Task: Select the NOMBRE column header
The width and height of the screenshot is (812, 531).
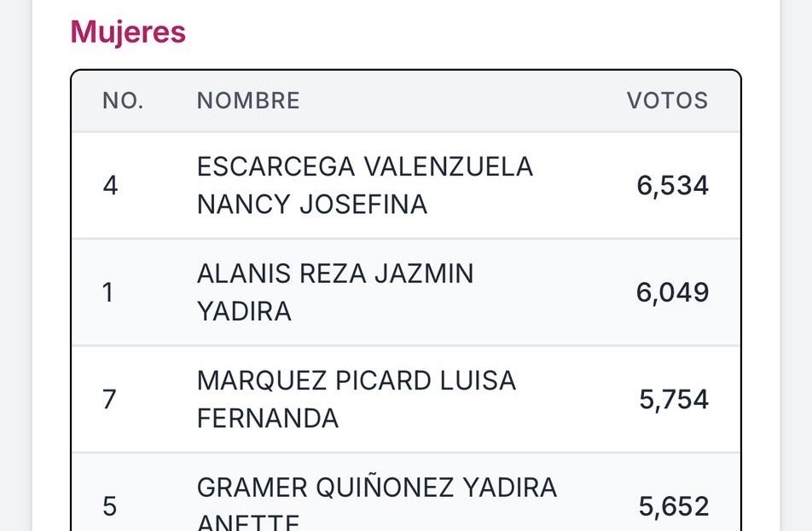Action: tap(248, 101)
